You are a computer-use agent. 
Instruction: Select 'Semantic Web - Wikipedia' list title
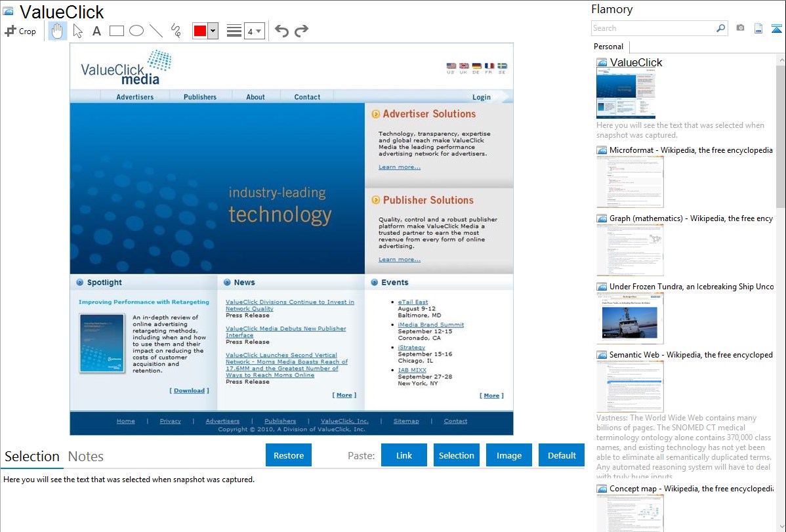tap(691, 355)
